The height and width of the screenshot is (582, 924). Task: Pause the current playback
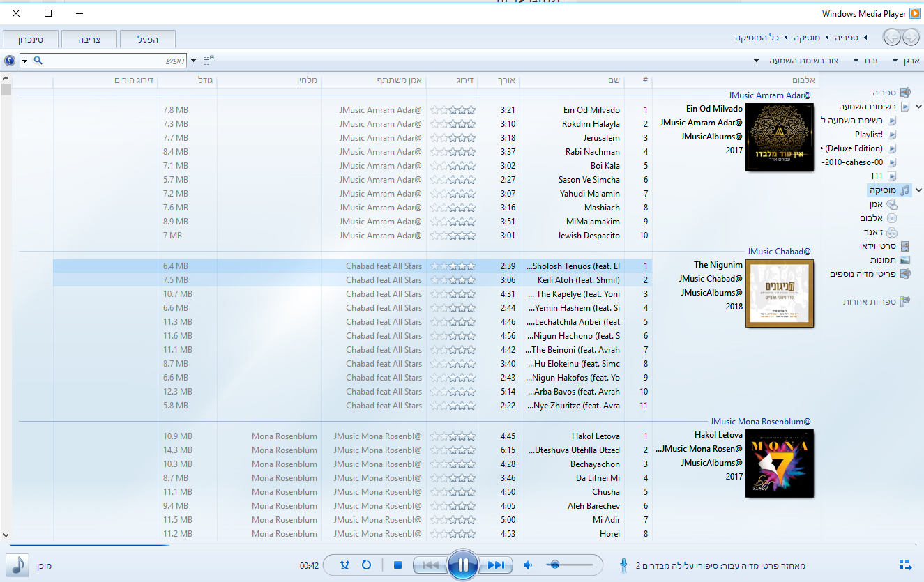click(x=462, y=565)
